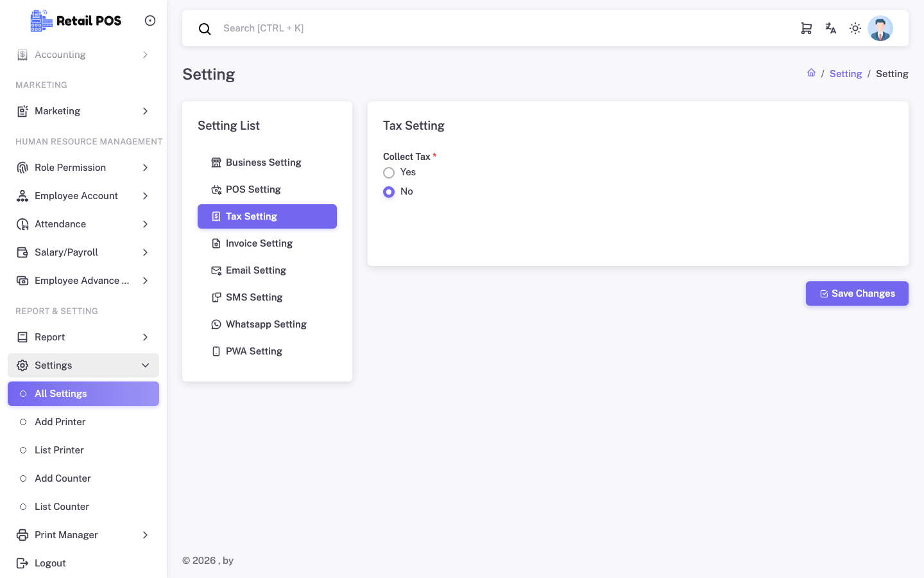The image size is (924, 578).
Task: Click the Employee Account icon
Action: [x=22, y=196]
